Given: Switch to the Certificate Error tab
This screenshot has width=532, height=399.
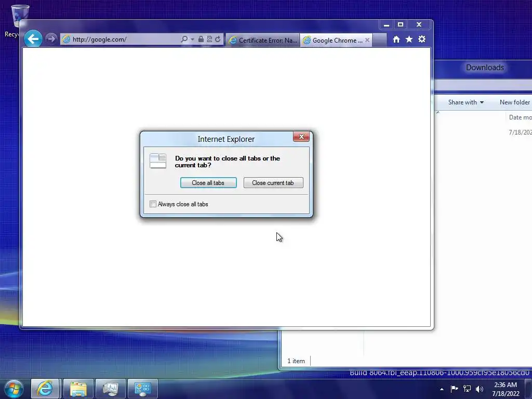Looking at the screenshot, I should tap(263, 40).
